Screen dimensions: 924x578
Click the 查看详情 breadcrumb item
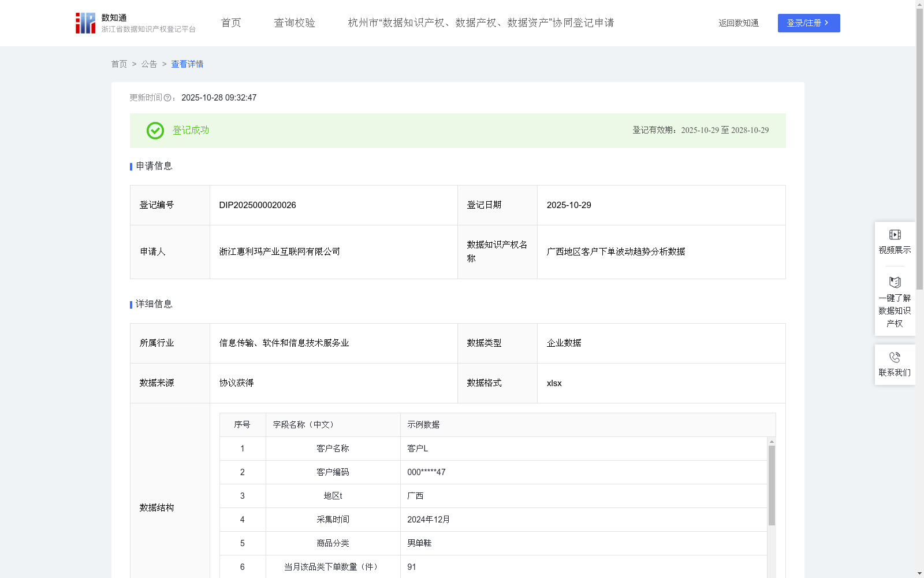tap(187, 64)
